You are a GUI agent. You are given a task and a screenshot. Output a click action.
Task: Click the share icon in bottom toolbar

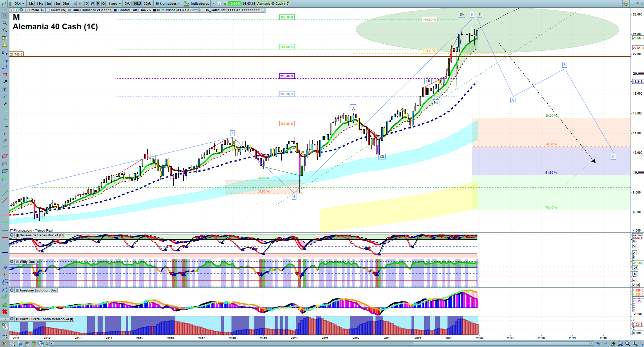click(13, 344)
